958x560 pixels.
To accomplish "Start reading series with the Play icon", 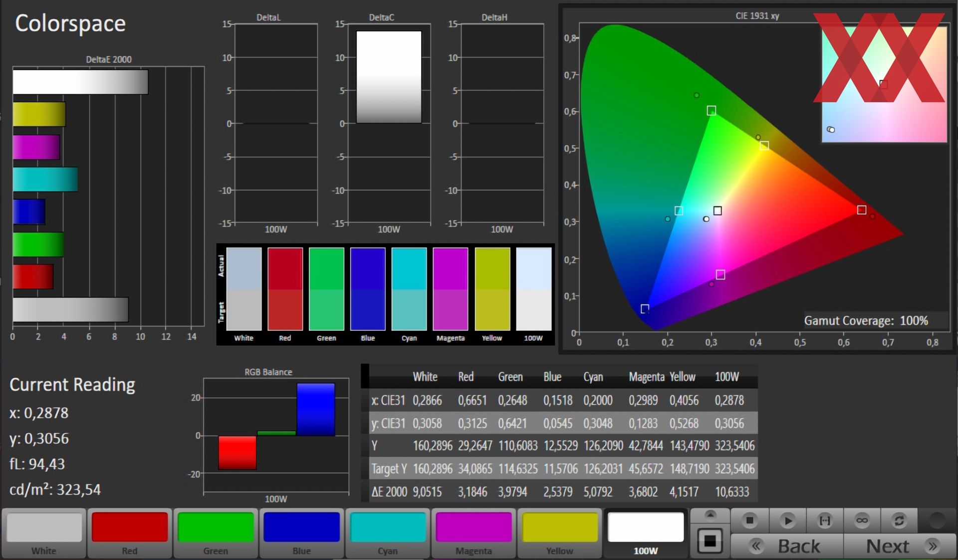I will pos(787,521).
